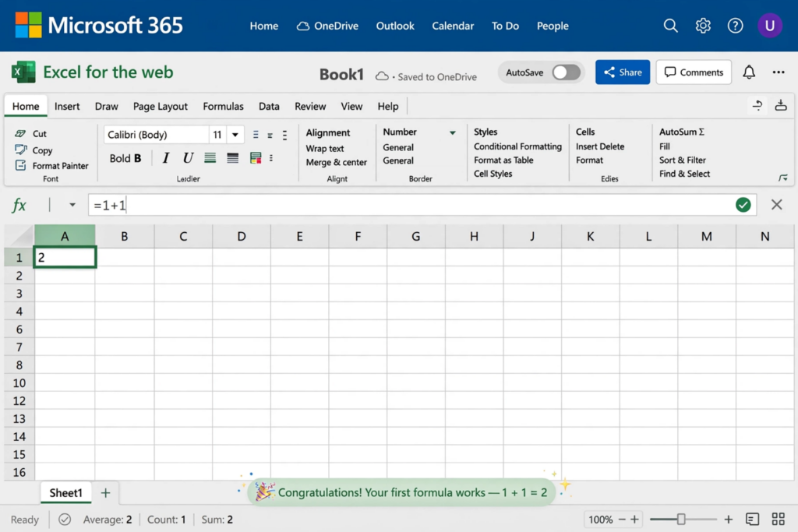
Task: Open Calendar in top navigation
Action: (x=453, y=26)
